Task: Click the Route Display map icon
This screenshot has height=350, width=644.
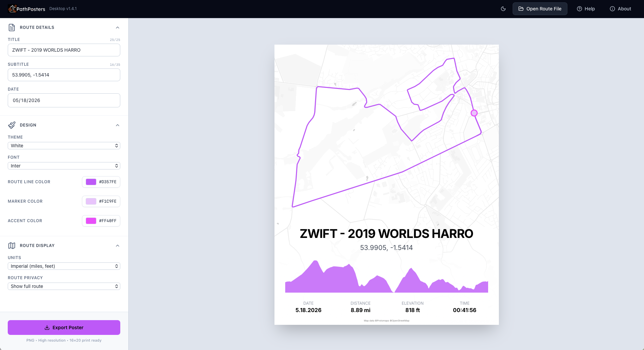Action: click(12, 246)
